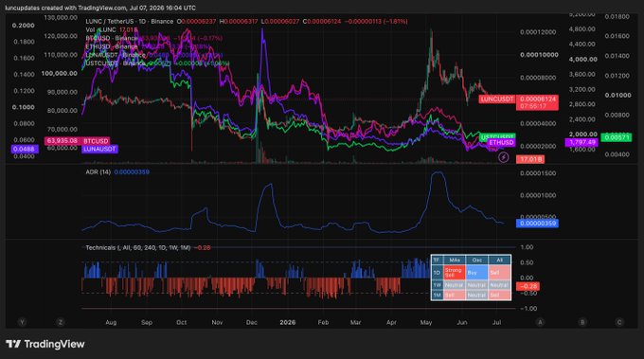Click the Technicals indicator label
The image size is (644, 359).
(x=137, y=247)
